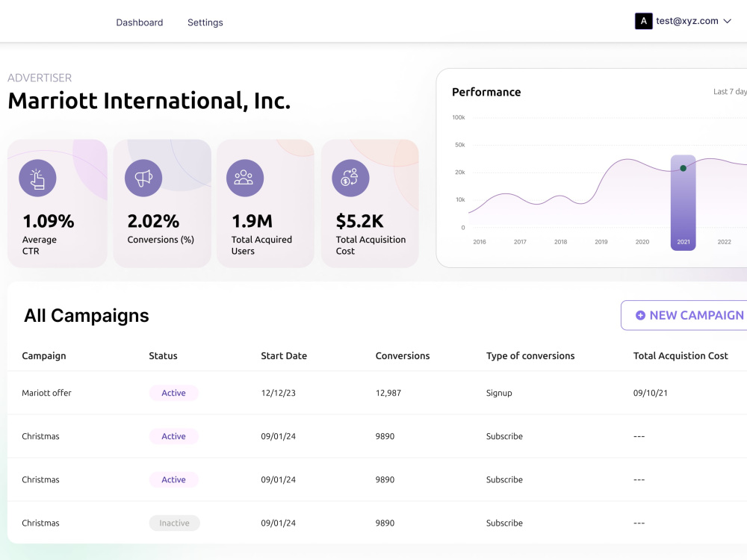
Task: Click the 50k label on chart y-axis
Action: click(x=459, y=145)
